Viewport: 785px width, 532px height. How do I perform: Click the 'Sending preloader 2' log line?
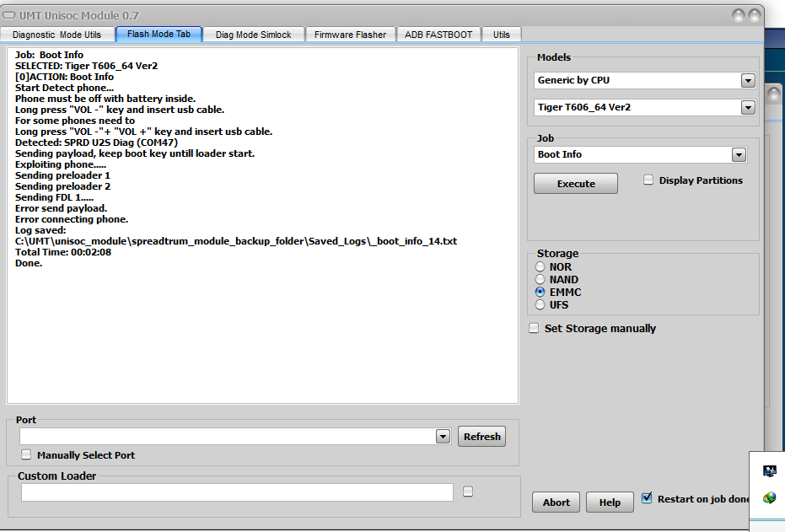(x=62, y=186)
